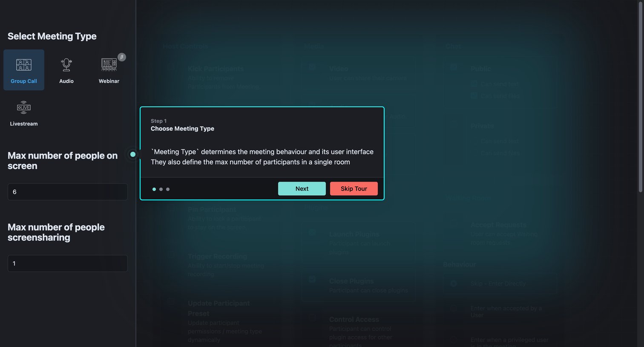644x347 pixels.
Task: Toggle the Accept Requests checkbox
Action: tap(454, 223)
